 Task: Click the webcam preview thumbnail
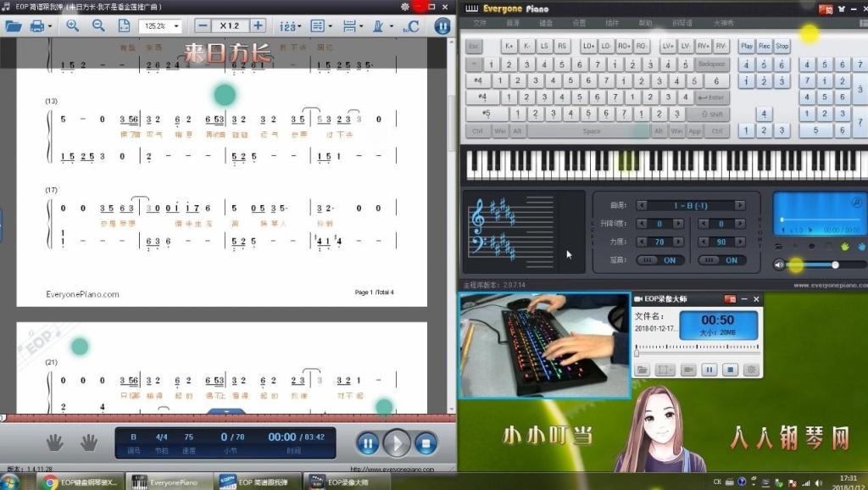544,346
